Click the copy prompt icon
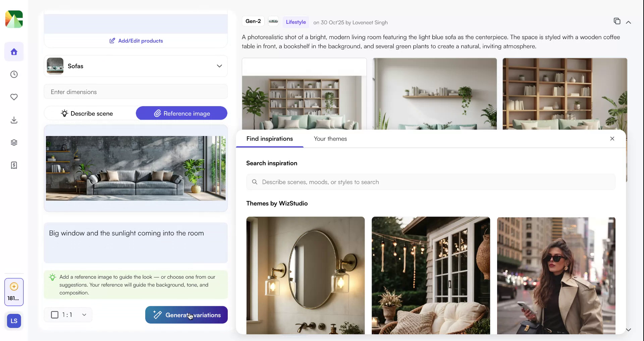 point(617,21)
